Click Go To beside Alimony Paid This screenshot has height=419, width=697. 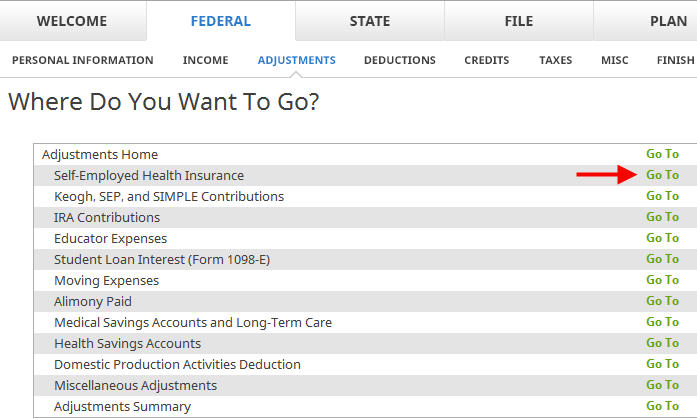coord(662,301)
